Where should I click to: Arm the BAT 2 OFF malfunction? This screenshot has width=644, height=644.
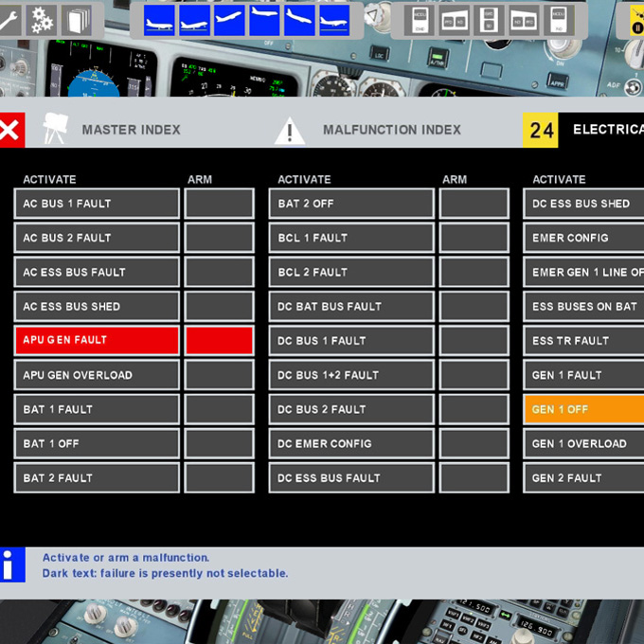click(474, 204)
